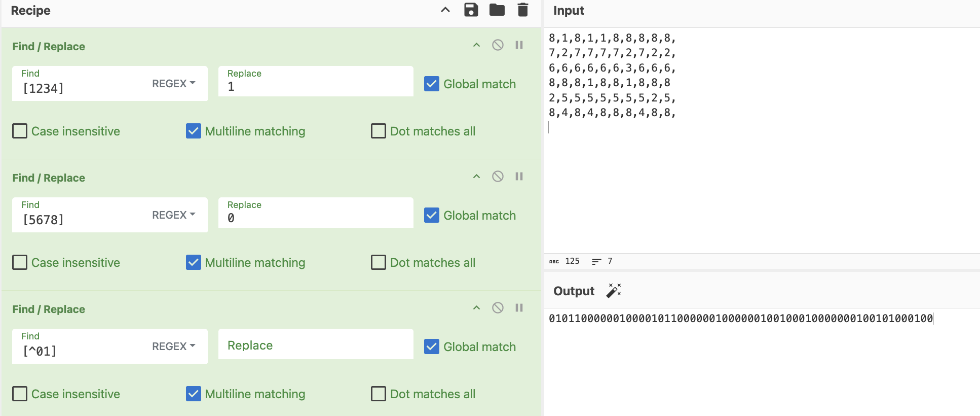Click inside the Input text area

[760, 178]
